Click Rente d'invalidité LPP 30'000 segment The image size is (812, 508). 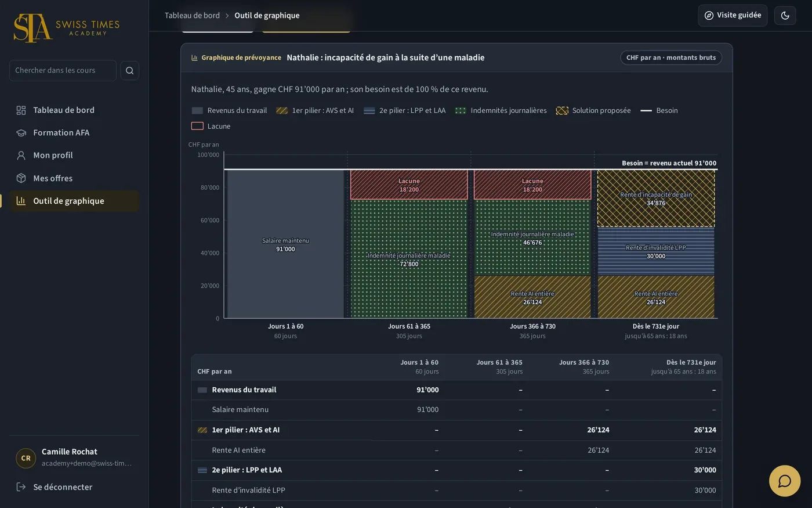pos(656,251)
